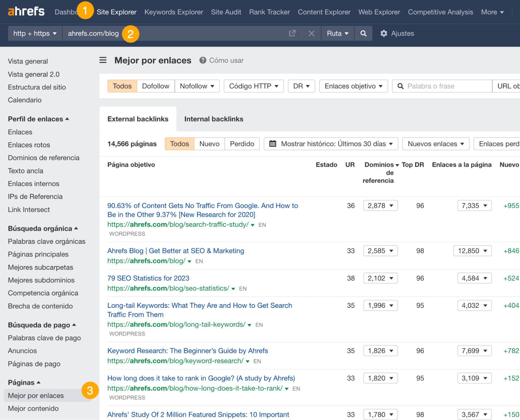This screenshot has width=520, height=420.
Task: Clear the URL with the X icon
Action: pos(311,33)
